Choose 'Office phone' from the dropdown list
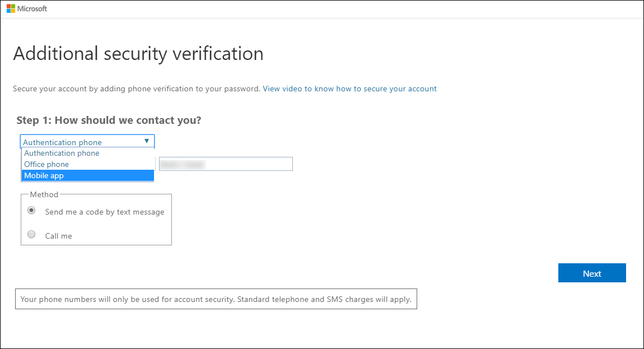Image resolution: width=644 pixels, height=349 pixels. (46, 164)
